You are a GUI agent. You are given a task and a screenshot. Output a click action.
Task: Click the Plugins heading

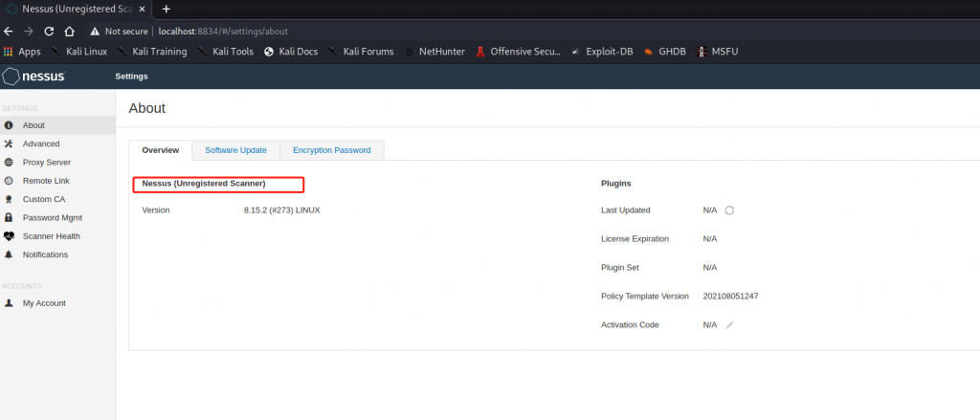coord(616,184)
